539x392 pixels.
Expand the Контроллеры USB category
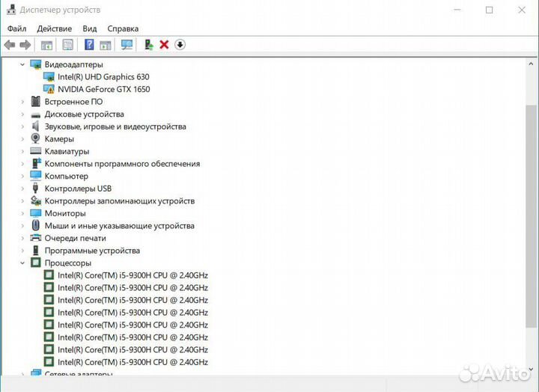pos(23,189)
